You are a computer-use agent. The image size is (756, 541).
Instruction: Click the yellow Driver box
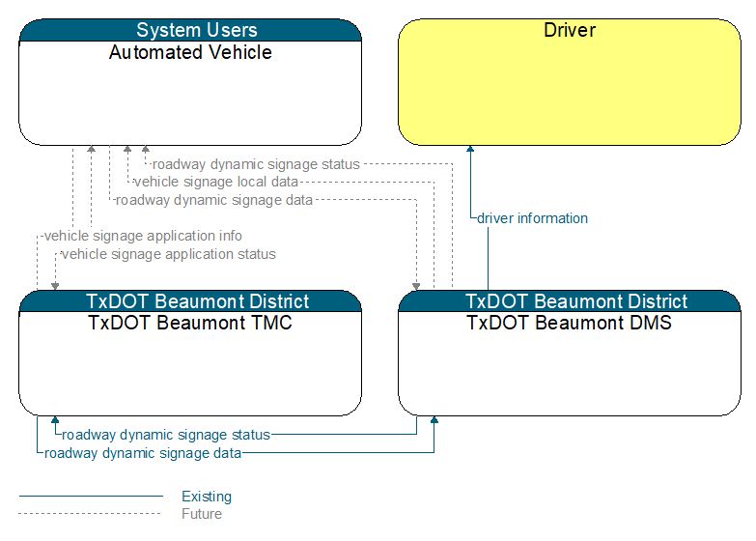click(x=570, y=82)
